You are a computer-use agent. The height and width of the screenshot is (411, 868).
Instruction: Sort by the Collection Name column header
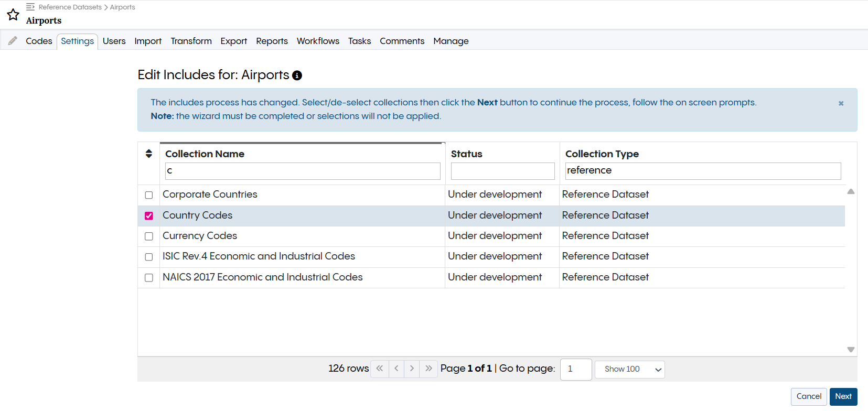coord(205,154)
